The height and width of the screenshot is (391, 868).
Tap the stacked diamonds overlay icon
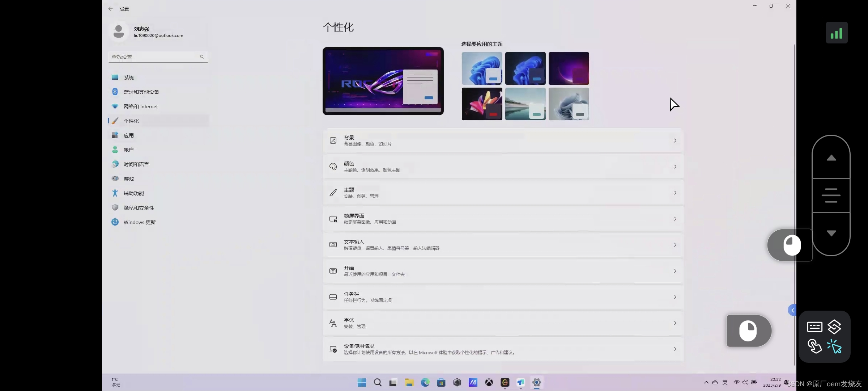click(x=834, y=327)
